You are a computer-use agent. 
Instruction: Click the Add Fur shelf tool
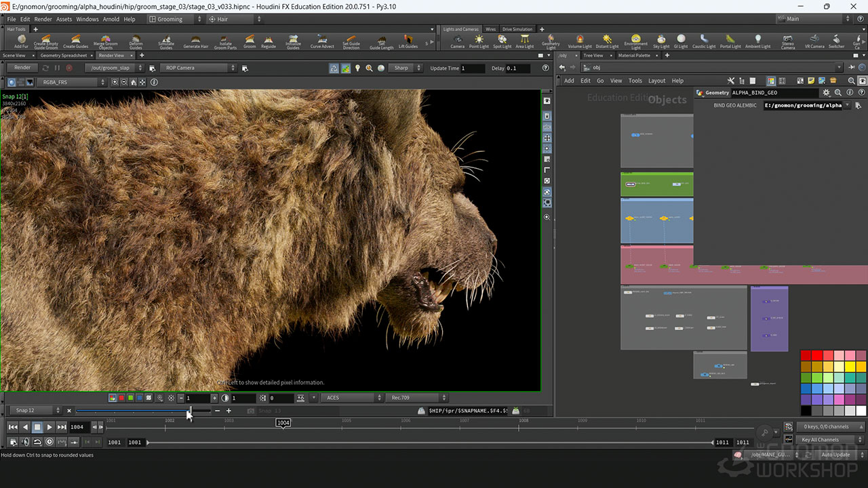pos(21,41)
